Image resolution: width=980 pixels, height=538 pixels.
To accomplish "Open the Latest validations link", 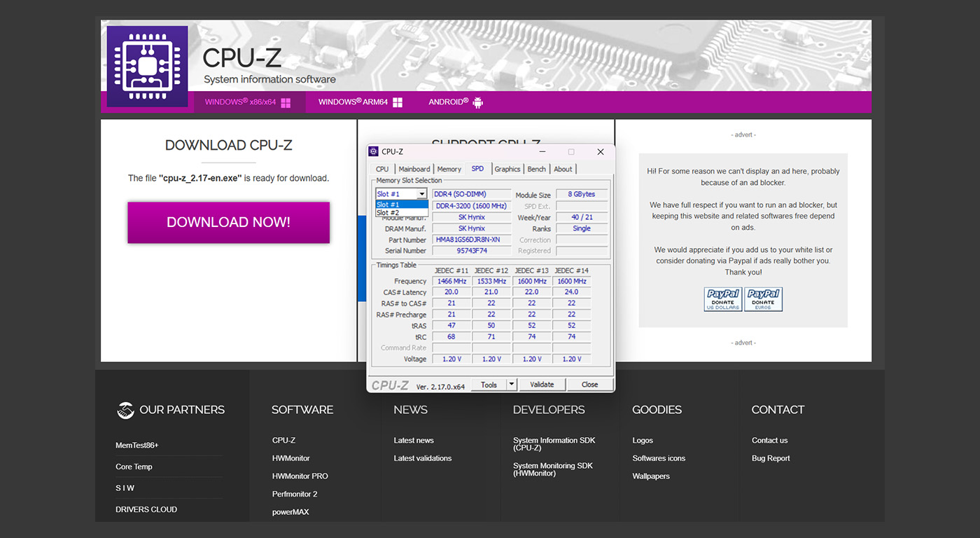I will point(423,458).
